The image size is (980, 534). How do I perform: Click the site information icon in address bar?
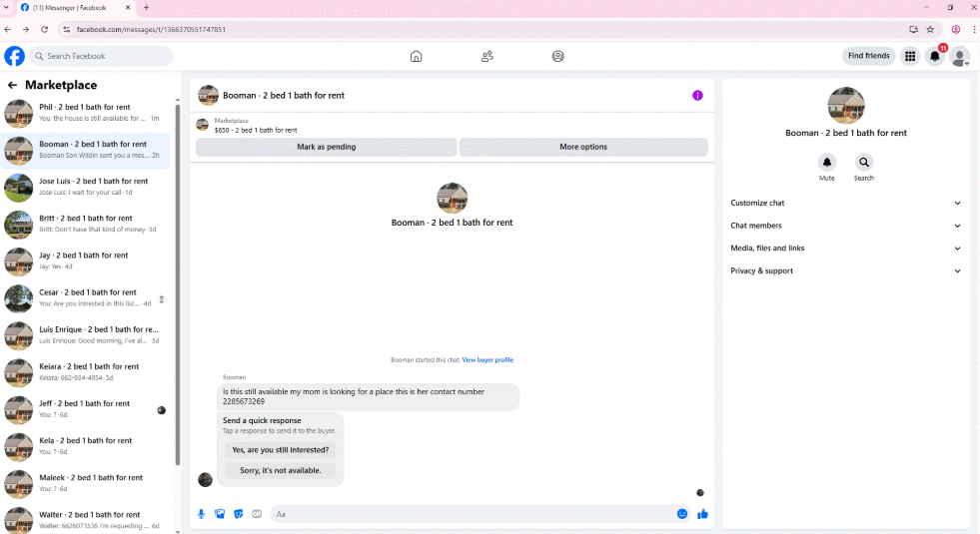click(66, 29)
